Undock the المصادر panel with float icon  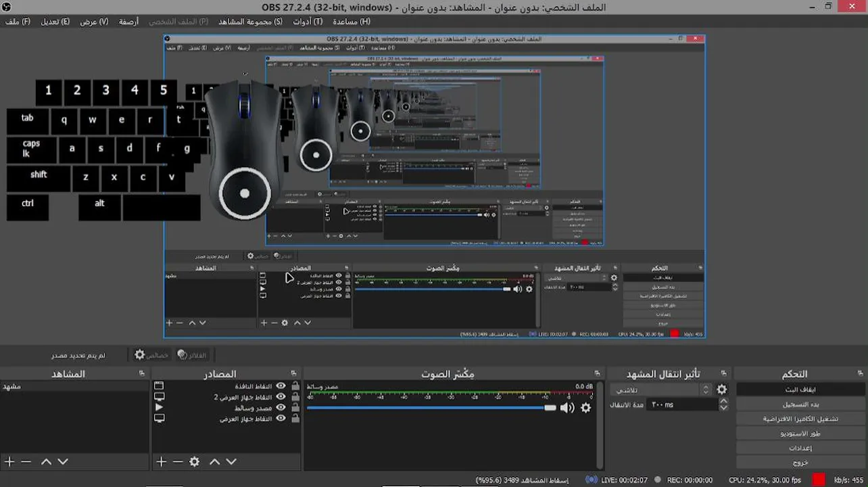pyautogui.click(x=293, y=373)
